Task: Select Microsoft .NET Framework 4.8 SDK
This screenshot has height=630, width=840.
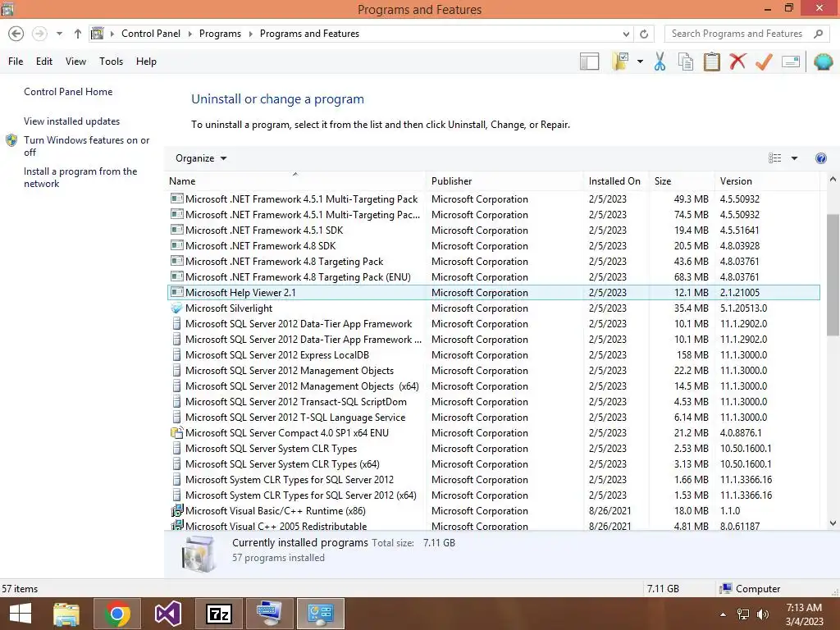Action: pos(493,246)
